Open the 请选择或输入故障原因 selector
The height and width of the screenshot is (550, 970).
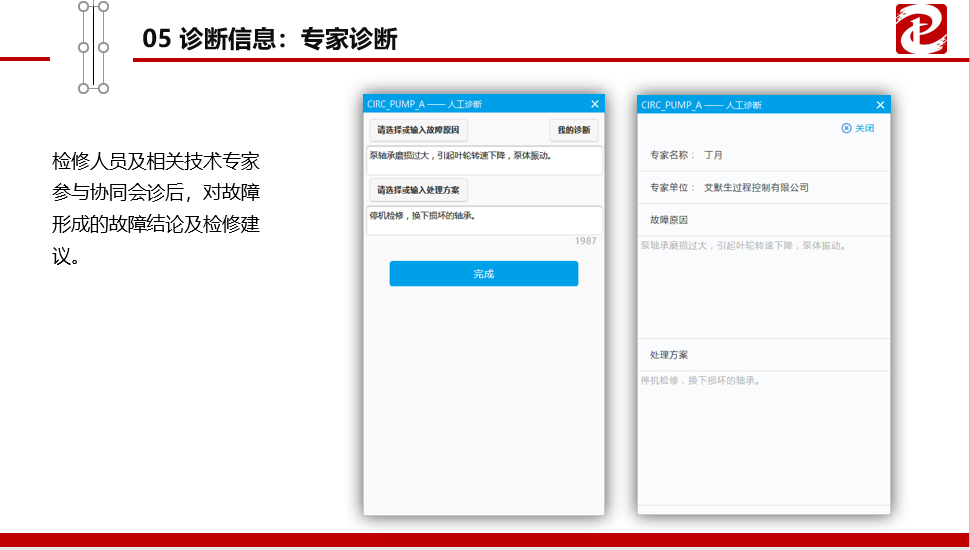click(x=418, y=130)
